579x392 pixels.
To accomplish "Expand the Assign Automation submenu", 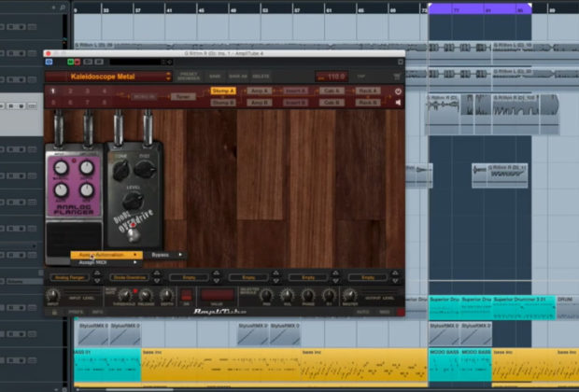I will (x=106, y=255).
